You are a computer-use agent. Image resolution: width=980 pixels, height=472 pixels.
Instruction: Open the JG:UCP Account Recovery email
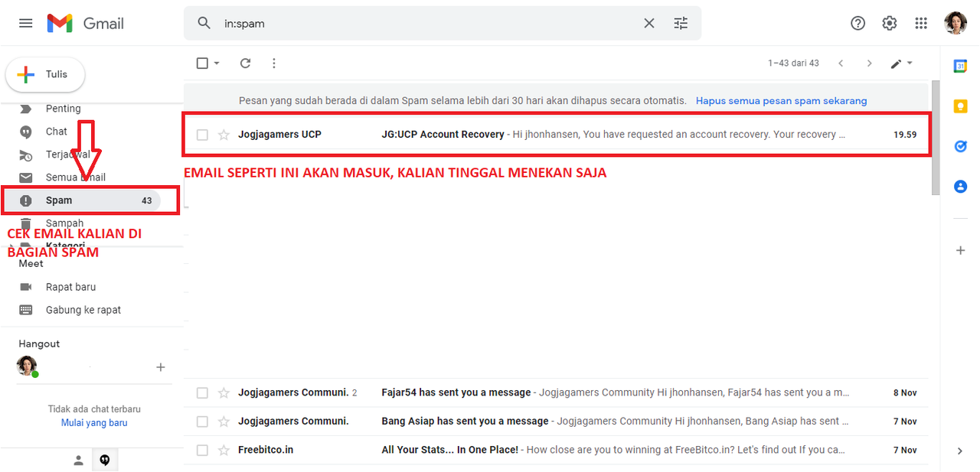pyautogui.click(x=555, y=135)
